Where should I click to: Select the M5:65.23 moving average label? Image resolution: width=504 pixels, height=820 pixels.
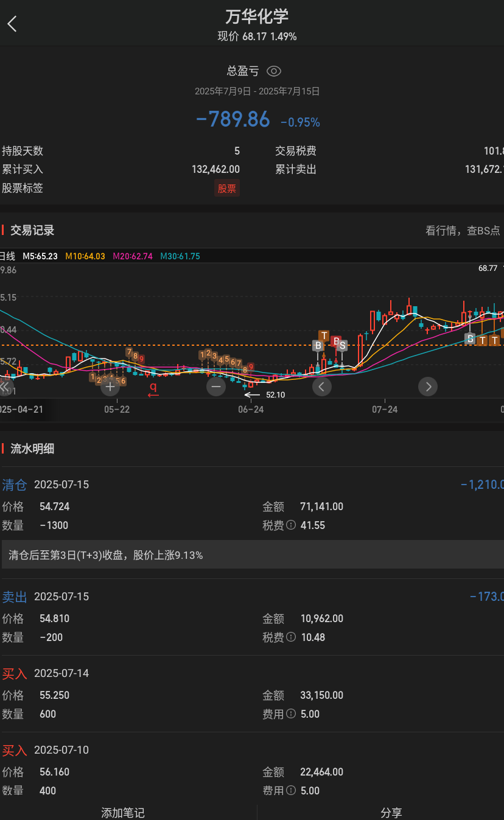pos(40,256)
